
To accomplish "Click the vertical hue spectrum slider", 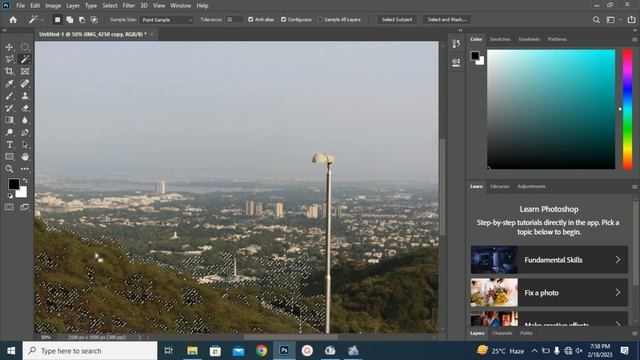I will [x=627, y=109].
